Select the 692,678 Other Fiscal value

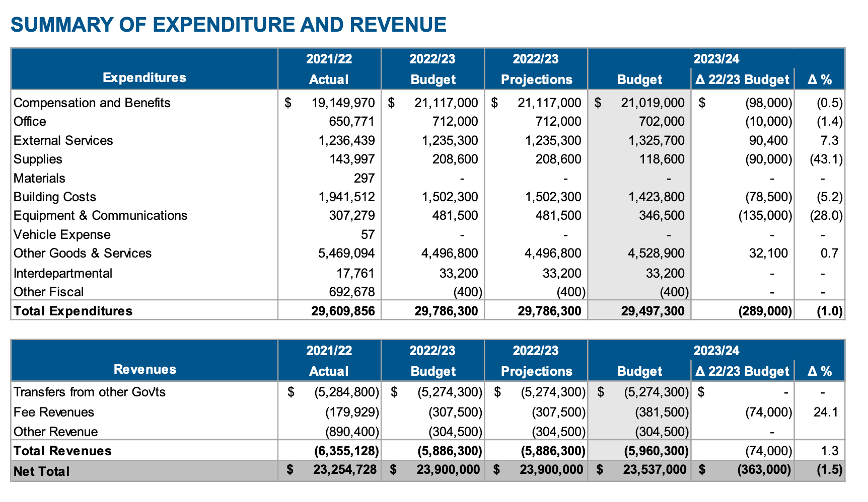352,292
